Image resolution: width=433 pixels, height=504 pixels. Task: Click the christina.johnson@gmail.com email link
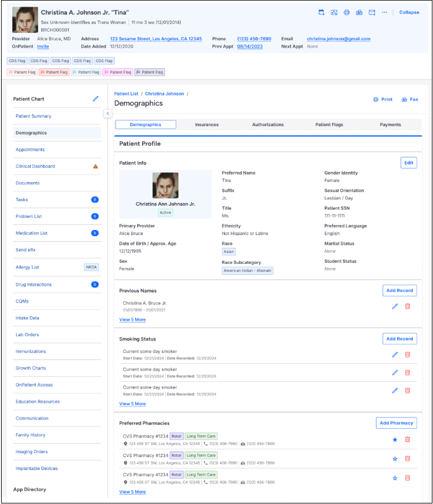339,39
